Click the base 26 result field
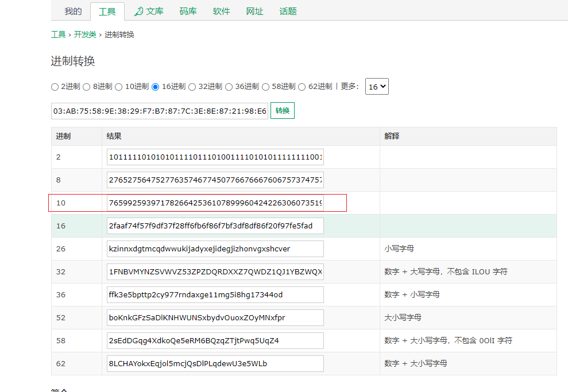Screen dimensions: 568x392 click(x=215, y=249)
